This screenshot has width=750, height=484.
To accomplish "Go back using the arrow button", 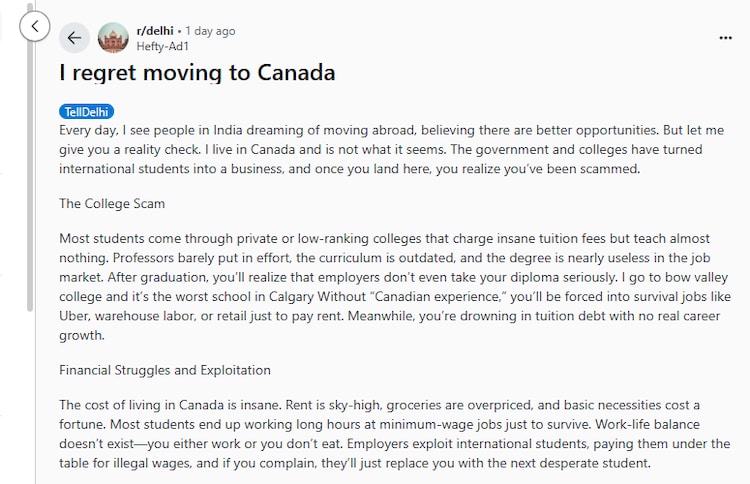I will click(x=74, y=38).
